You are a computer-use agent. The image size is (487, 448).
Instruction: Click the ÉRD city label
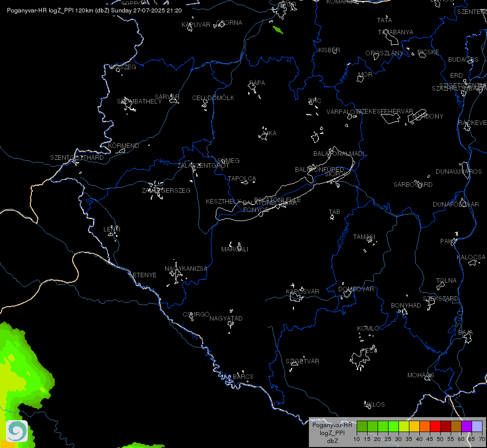point(457,76)
